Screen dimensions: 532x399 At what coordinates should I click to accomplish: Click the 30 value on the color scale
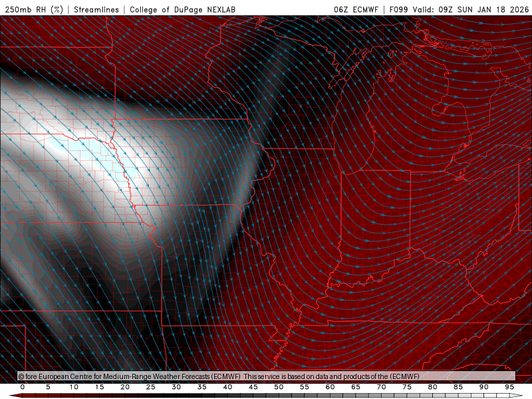176,387
